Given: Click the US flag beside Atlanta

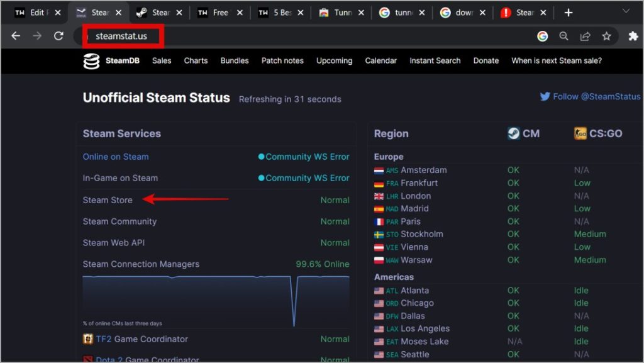Looking at the screenshot, I should point(379,291).
